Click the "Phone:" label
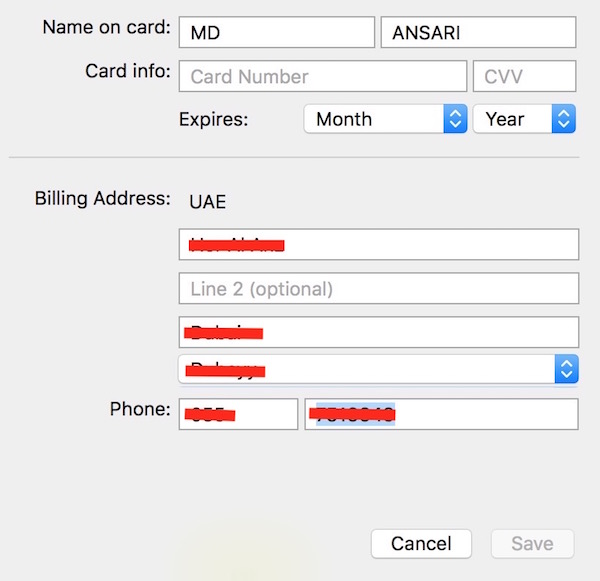This screenshot has height=581, width=600. pos(141,409)
